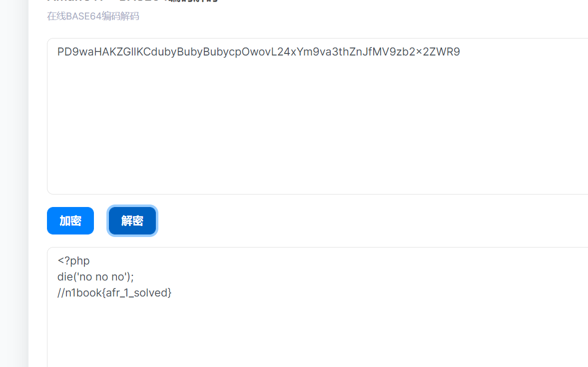
Task: Click the blank gap between the two buttons
Action: pos(100,220)
